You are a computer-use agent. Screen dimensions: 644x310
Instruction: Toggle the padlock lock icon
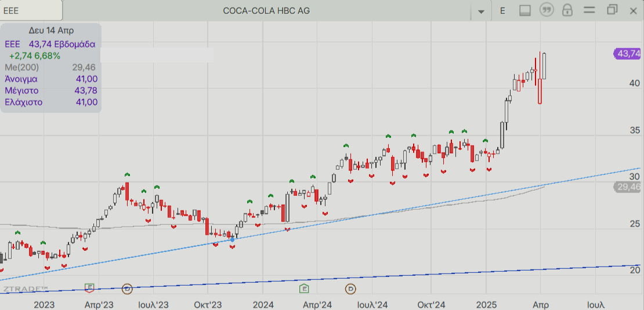click(567, 10)
